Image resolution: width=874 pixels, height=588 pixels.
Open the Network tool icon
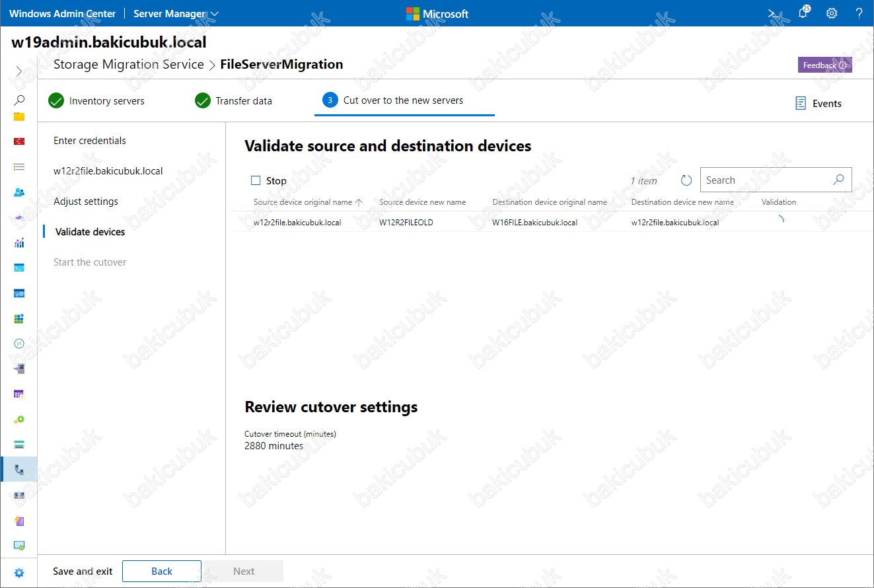(19, 217)
